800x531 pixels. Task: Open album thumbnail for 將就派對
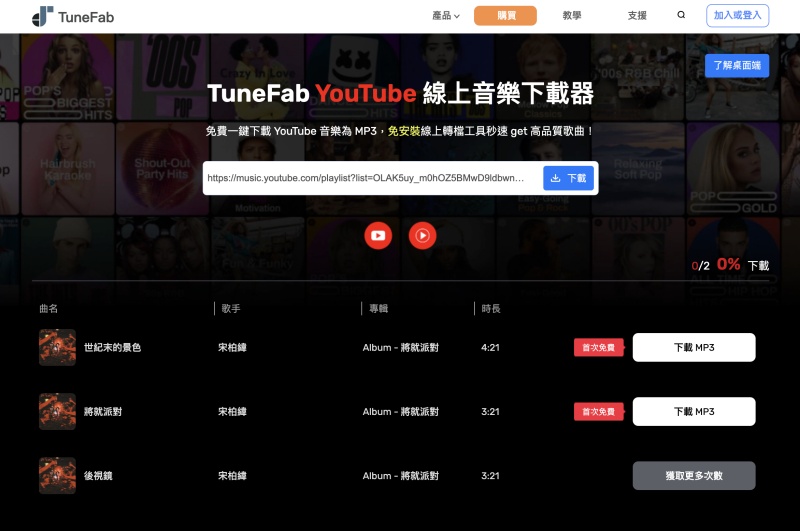click(57, 412)
